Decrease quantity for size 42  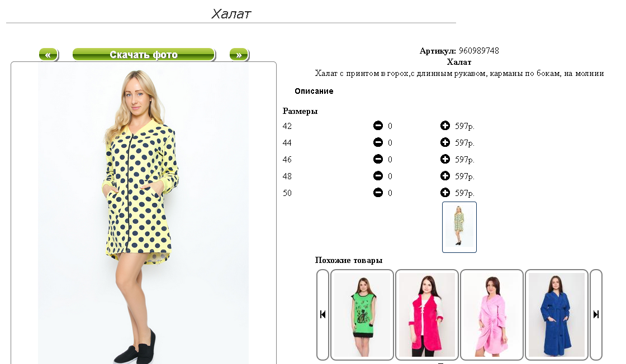(378, 126)
